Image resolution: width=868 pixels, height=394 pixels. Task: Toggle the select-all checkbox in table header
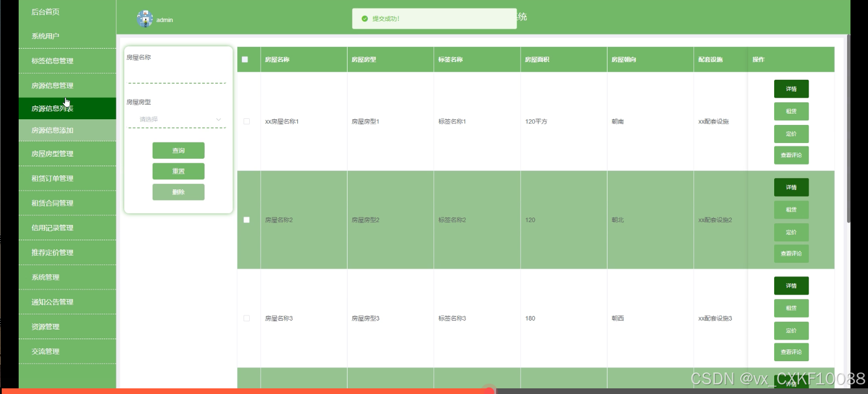coord(245,59)
